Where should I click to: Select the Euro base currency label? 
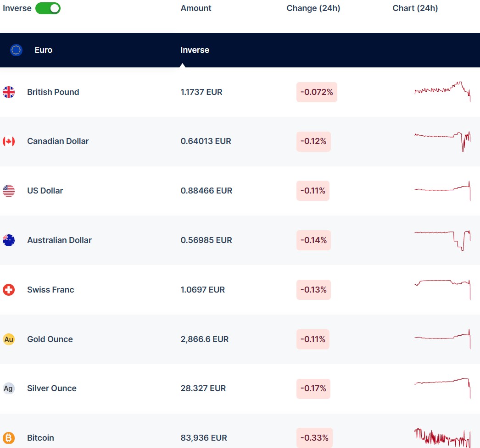click(x=43, y=50)
